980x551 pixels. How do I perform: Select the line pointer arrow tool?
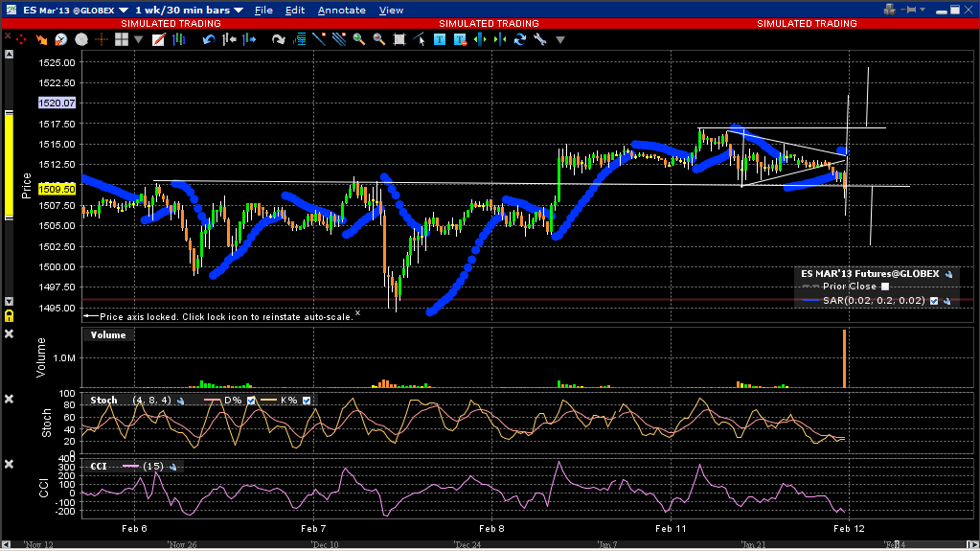[x=419, y=39]
